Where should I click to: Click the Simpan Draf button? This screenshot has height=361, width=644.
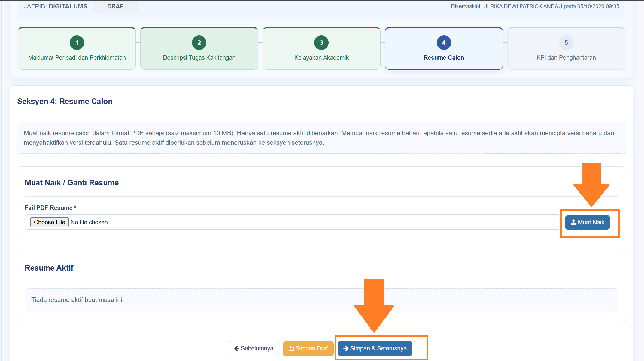click(308, 348)
